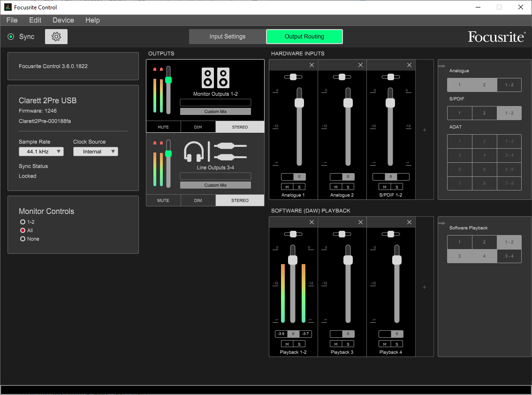Remove the Playback 3 channel with X
532x395 pixels.
pyautogui.click(x=360, y=222)
